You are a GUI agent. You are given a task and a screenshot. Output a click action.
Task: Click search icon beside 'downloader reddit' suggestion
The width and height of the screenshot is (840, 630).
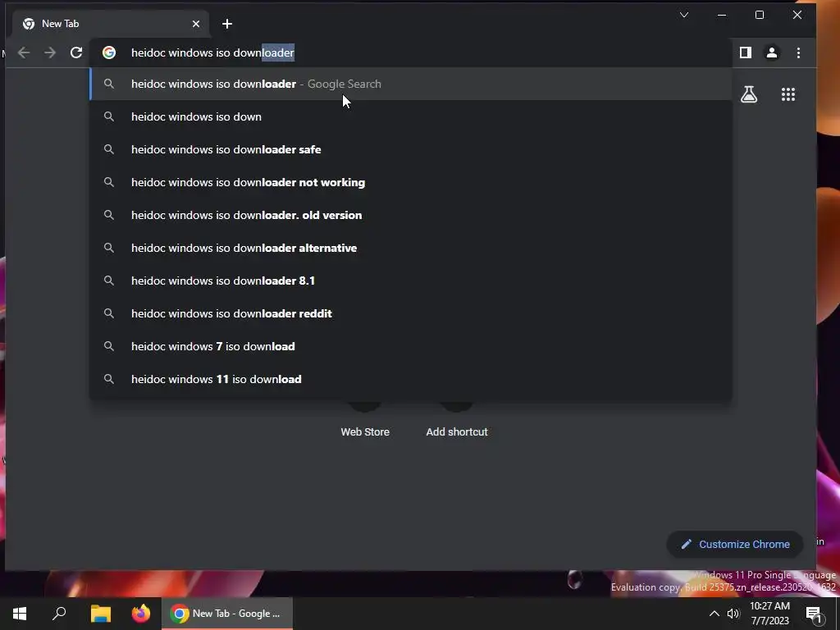pyautogui.click(x=109, y=313)
